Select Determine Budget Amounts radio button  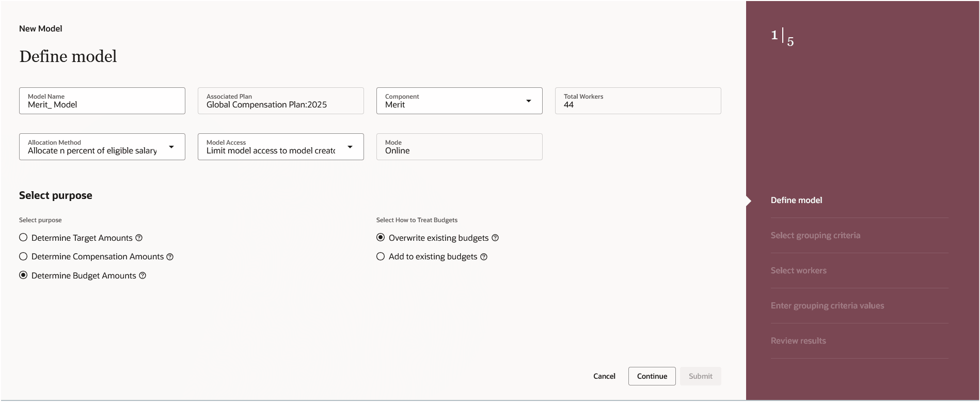(23, 275)
